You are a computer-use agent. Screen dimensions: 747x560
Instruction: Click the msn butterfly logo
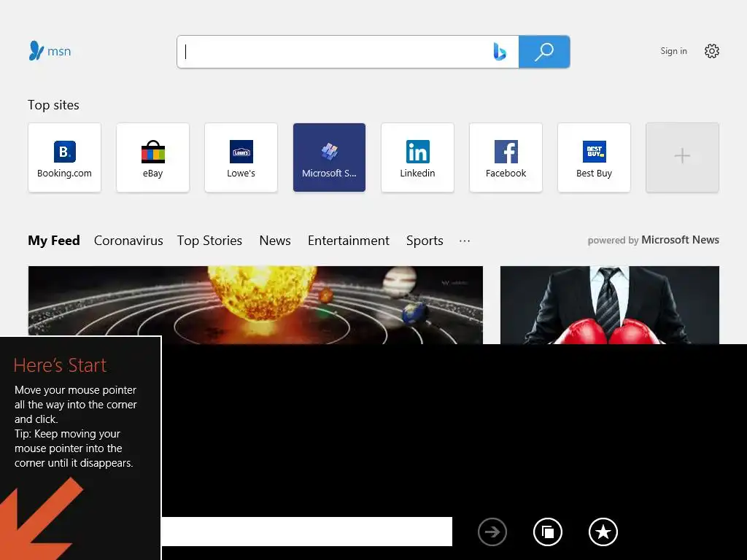50,51
